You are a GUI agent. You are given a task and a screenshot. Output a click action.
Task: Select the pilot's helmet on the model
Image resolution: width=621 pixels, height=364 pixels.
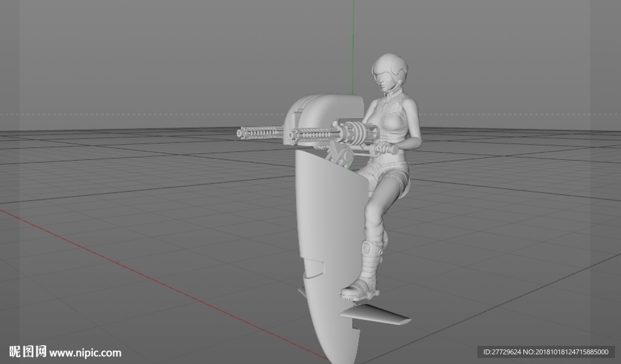[x=390, y=69]
